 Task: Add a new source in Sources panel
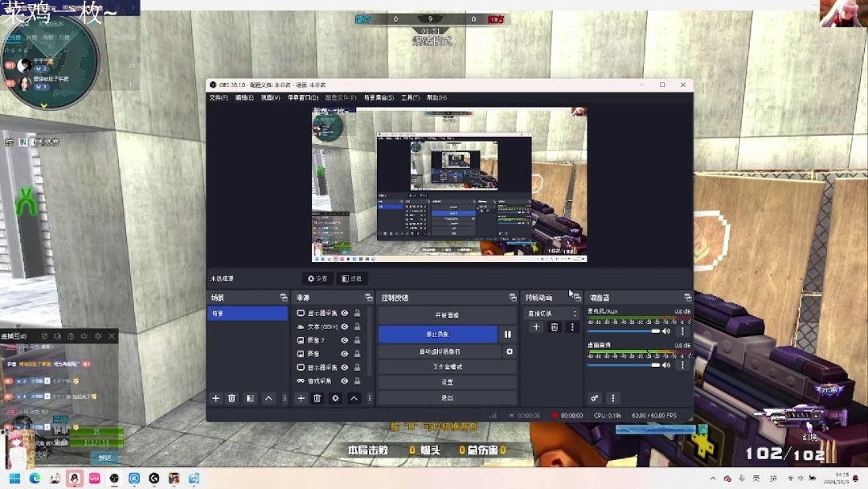301,398
